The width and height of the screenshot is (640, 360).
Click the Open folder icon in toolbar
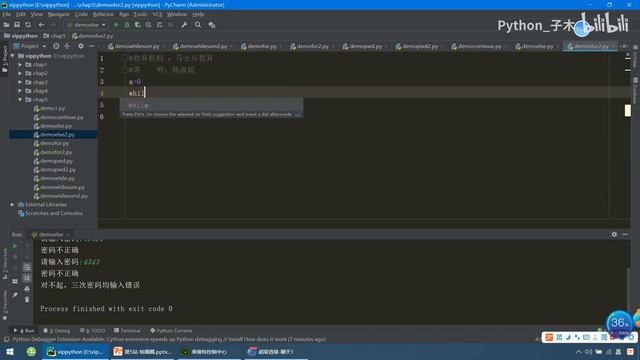(7, 25)
